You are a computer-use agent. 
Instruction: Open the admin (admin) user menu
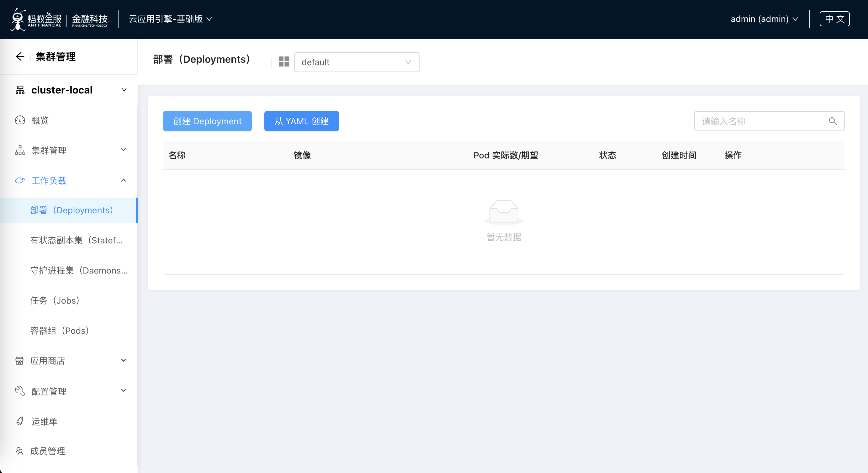click(x=764, y=19)
